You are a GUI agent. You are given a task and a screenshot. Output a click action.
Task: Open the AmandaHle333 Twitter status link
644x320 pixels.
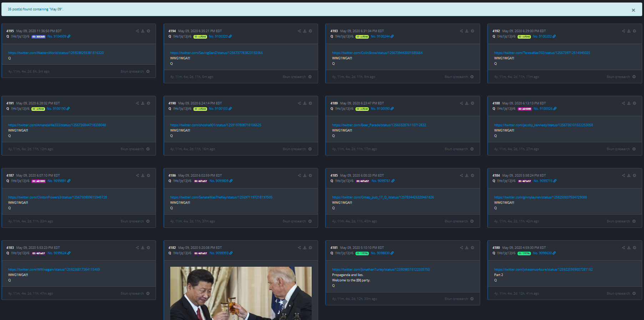coord(57,125)
